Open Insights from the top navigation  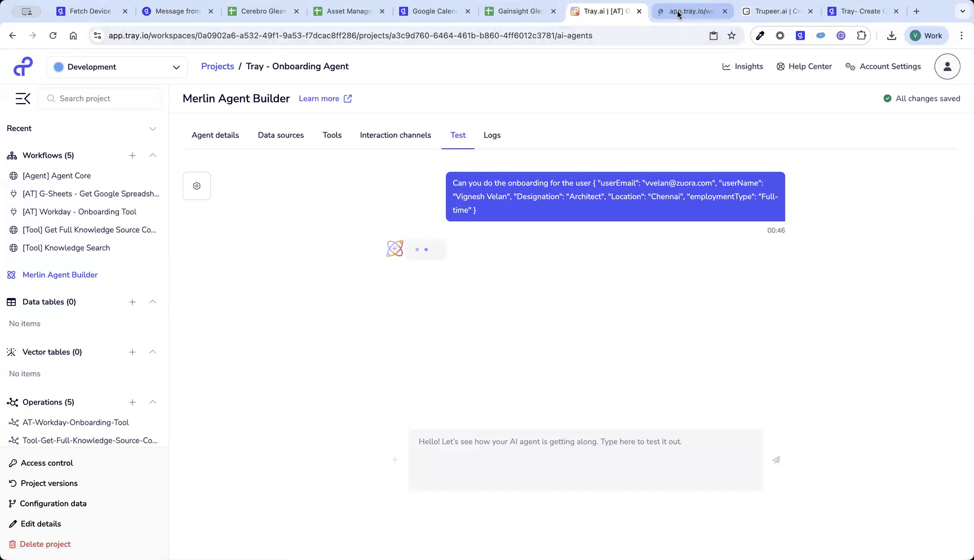742,66
